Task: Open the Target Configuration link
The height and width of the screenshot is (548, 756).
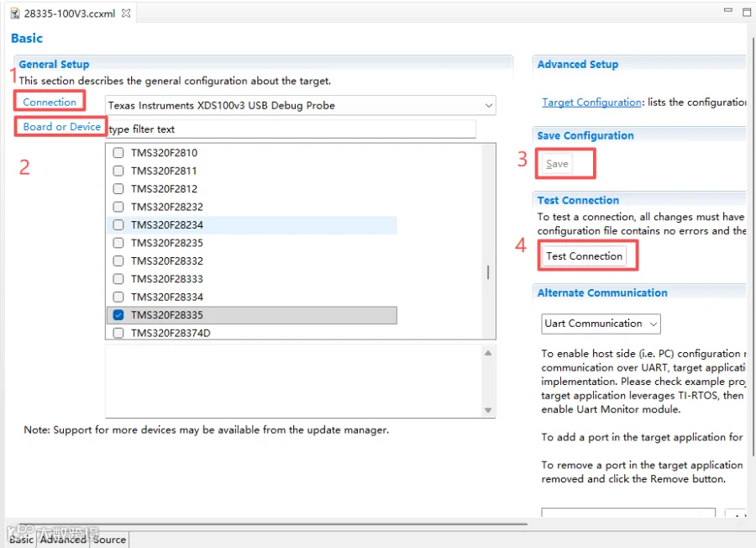Action: [591, 103]
